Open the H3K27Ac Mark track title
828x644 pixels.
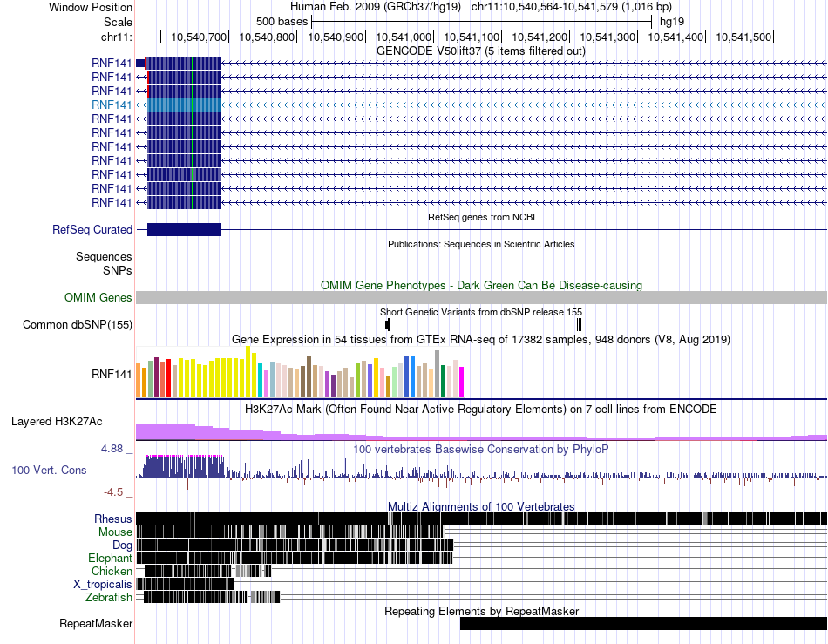tap(481, 409)
